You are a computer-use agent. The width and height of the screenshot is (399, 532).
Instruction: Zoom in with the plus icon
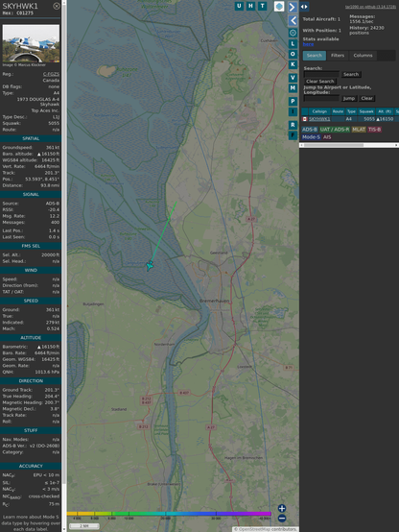click(282, 508)
